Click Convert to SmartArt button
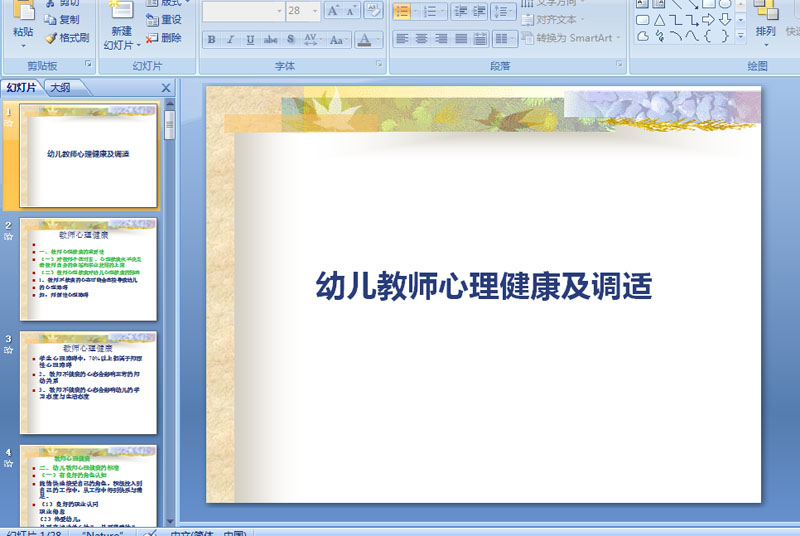800x536 pixels. [571, 38]
